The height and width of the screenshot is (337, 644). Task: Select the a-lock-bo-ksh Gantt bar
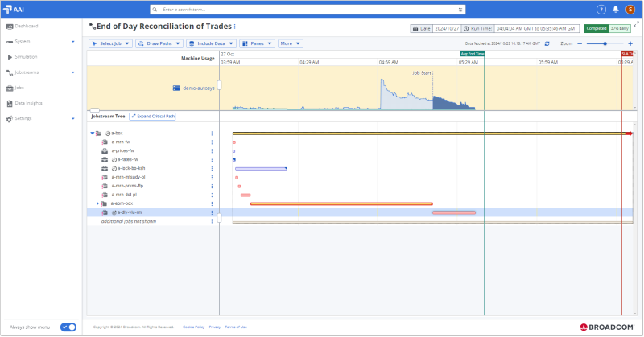(261, 169)
